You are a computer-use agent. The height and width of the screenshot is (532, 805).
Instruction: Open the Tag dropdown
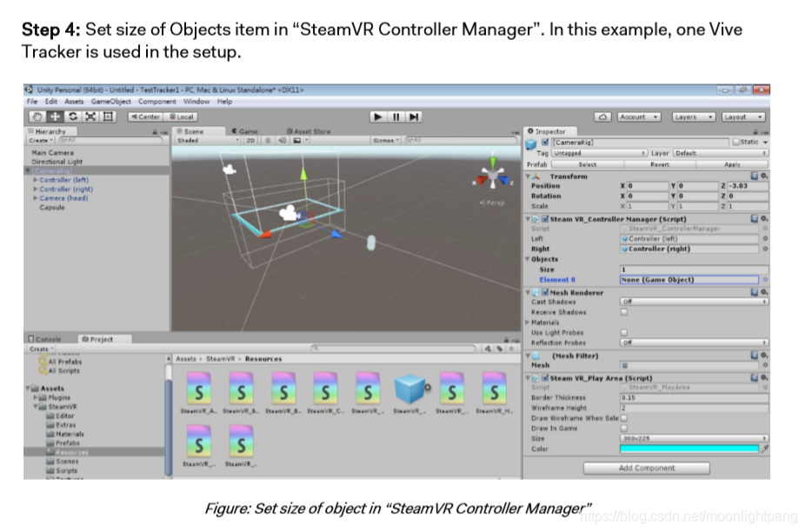pos(600,153)
